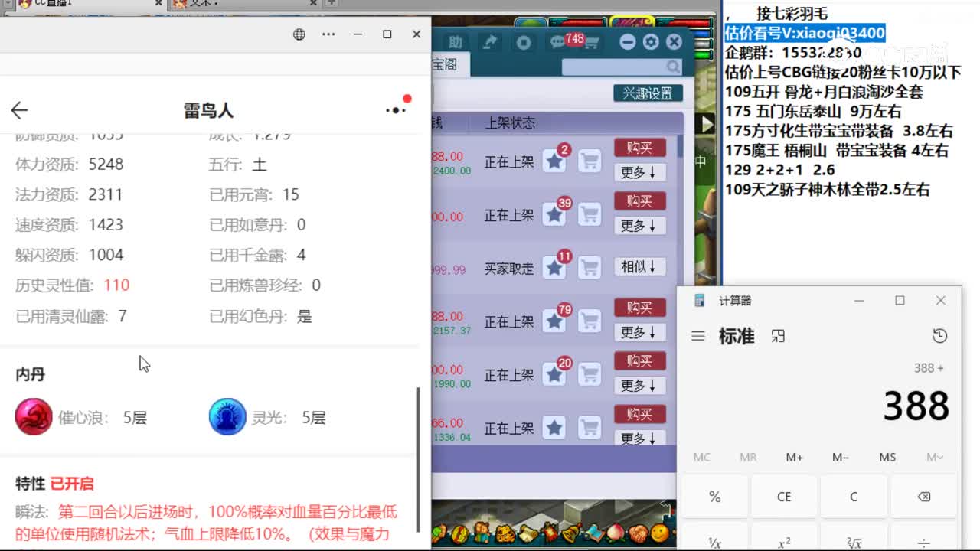Open the 相似 dropdown on the 买家取走 row
The height and width of the screenshot is (551, 980).
640,266
